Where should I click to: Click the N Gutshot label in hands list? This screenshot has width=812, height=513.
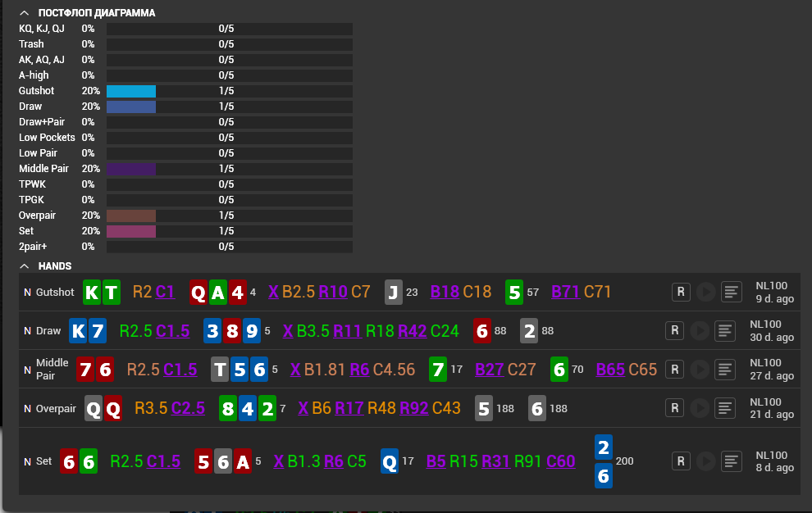click(49, 293)
